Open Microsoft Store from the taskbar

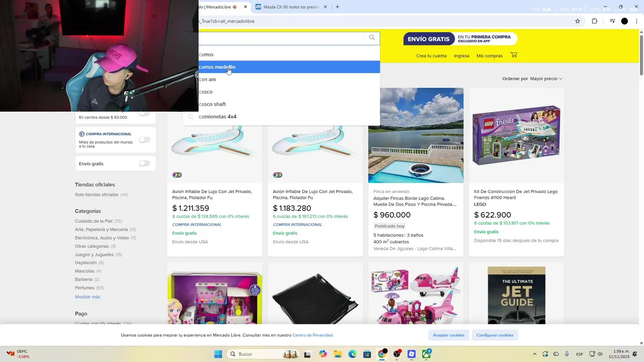click(x=367, y=354)
